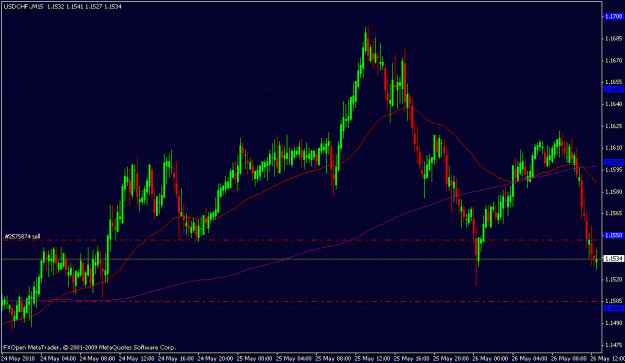This screenshot has height=363, width=625.
Task: Click the 24 May 08:00 time label
Action: click(97, 359)
